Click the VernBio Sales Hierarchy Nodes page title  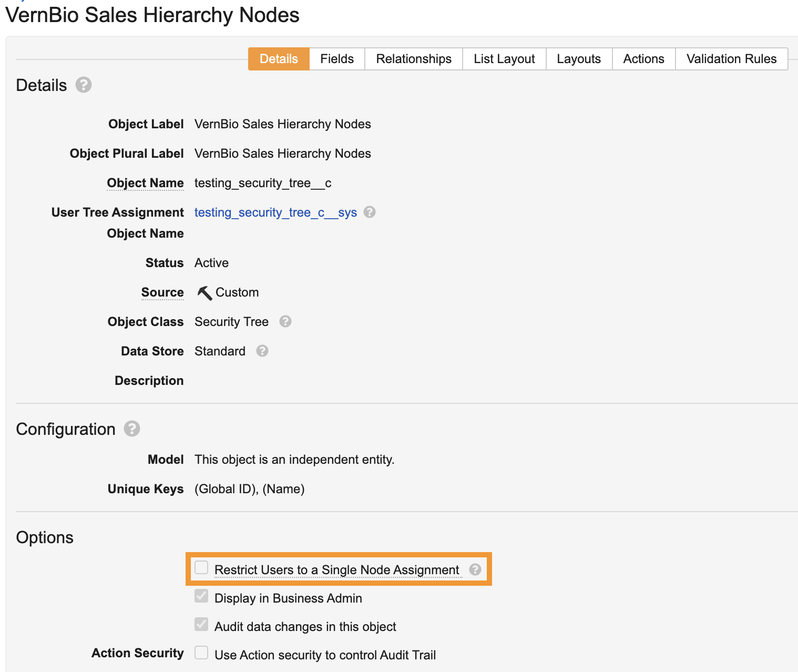coord(152,15)
